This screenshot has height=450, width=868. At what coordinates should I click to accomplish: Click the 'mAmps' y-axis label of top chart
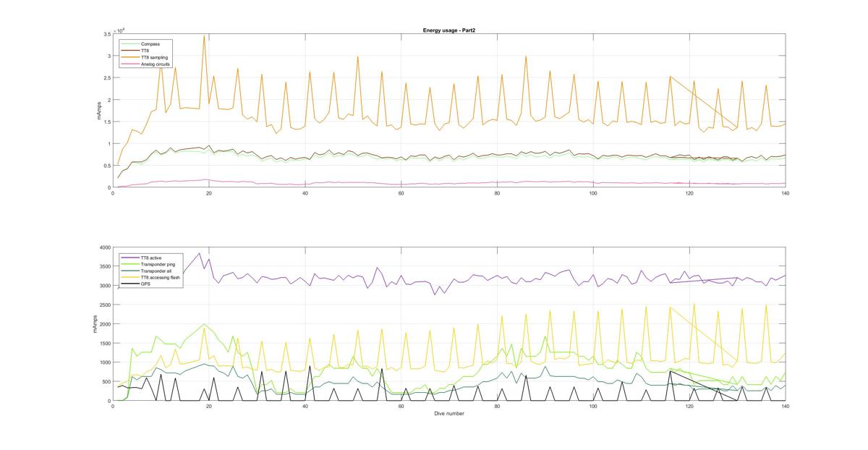point(100,111)
